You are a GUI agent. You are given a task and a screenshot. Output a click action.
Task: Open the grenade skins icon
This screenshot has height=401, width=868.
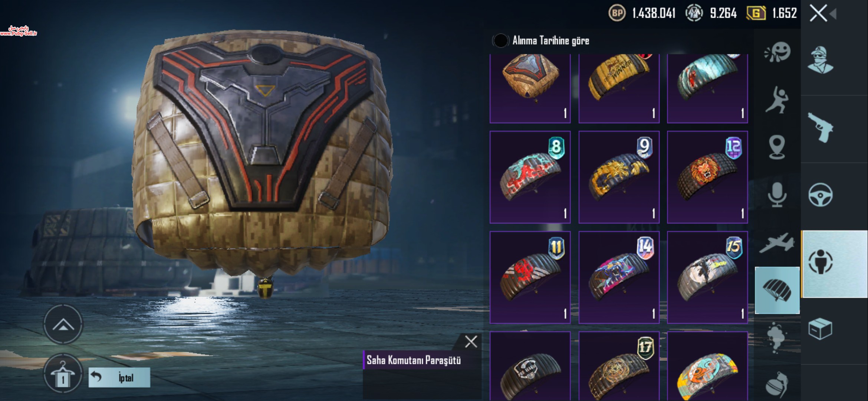coord(777,385)
